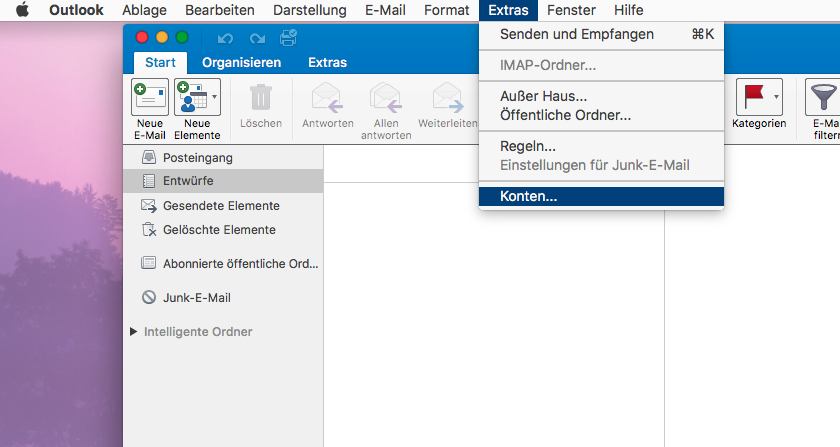Open the Apple menu
The width and height of the screenshot is (840, 447).
22,10
